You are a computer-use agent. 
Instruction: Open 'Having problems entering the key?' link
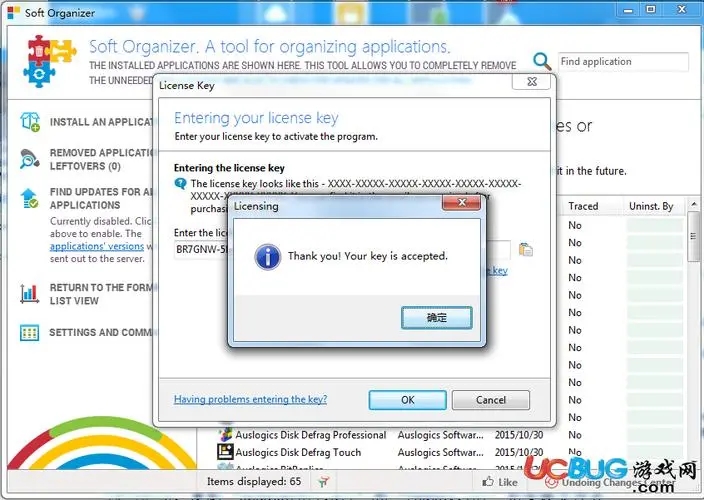click(251, 399)
